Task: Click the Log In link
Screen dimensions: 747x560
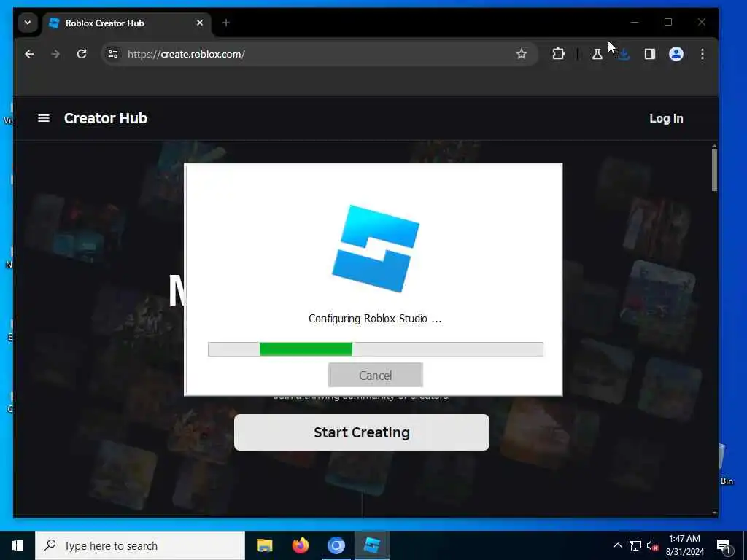Action: point(666,119)
